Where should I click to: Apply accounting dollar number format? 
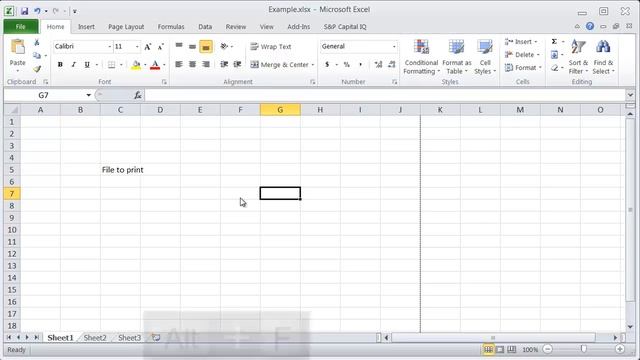tap(327, 64)
